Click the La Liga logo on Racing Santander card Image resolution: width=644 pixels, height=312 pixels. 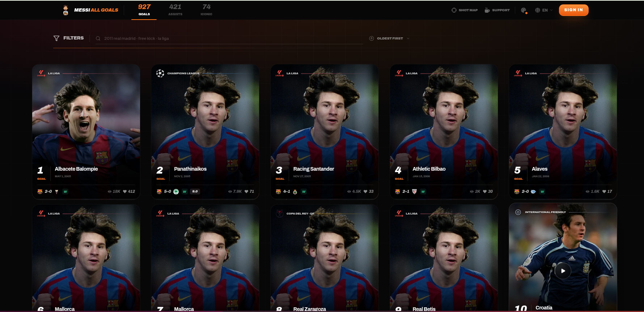coord(280,73)
